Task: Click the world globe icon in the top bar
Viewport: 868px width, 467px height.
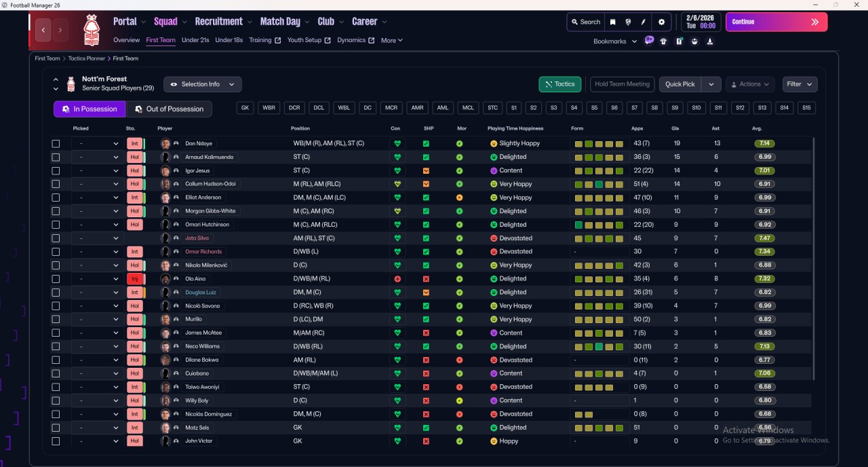Action: [x=628, y=22]
